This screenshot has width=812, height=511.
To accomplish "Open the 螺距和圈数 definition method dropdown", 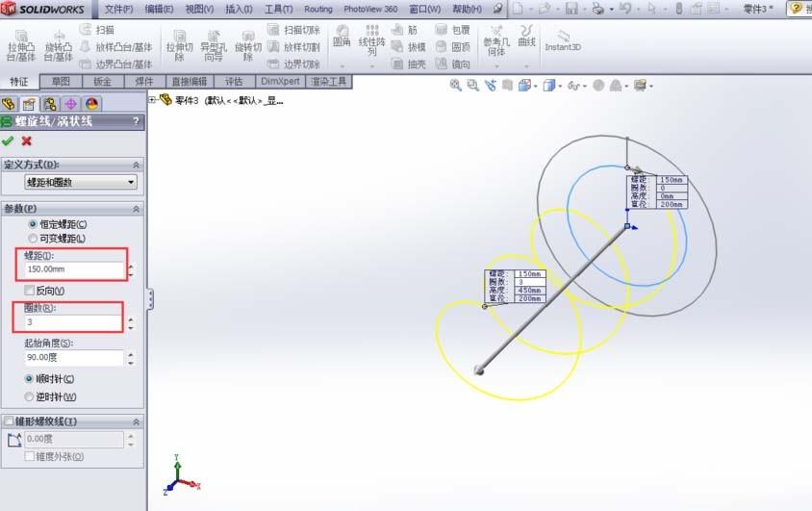I will click(x=81, y=182).
